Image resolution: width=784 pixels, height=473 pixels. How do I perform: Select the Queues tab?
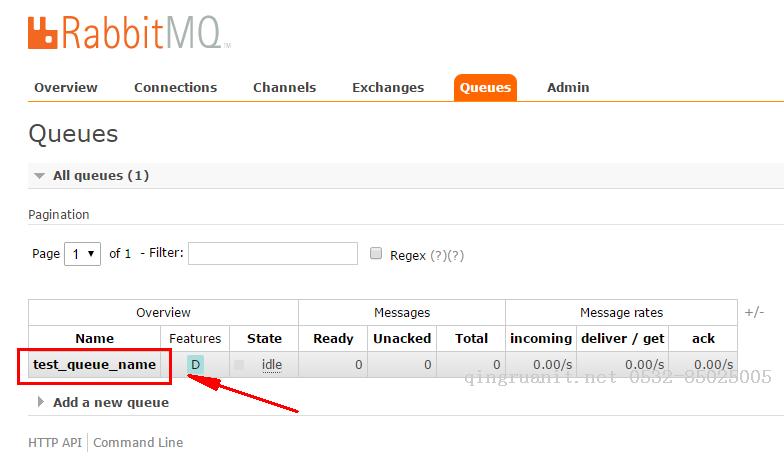click(x=485, y=88)
